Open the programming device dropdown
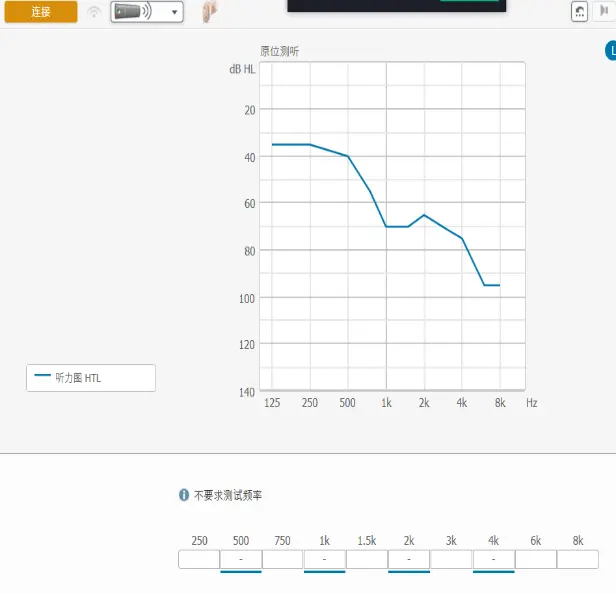The height and width of the screenshot is (594, 616). (x=146, y=12)
